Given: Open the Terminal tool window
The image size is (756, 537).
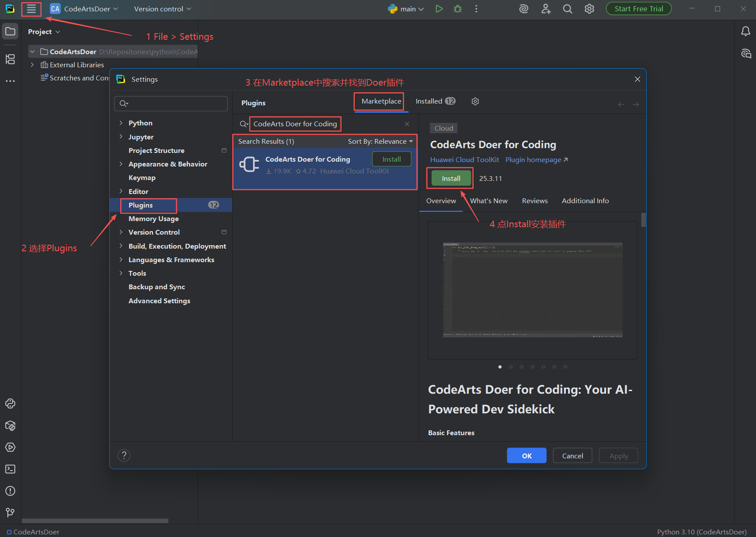Looking at the screenshot, I should point(10,469).
